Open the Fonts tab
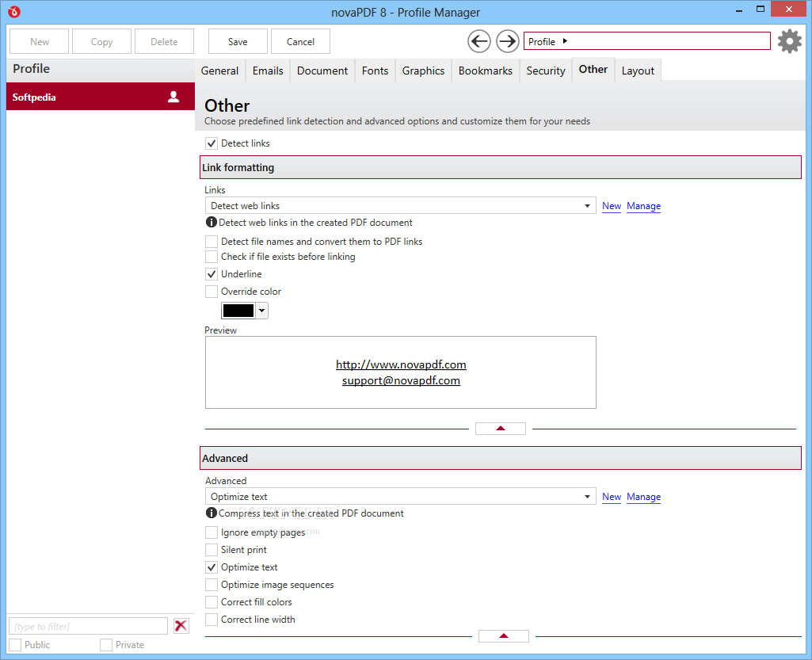Viewport: 812px width, 660px height. coord(375,71)
